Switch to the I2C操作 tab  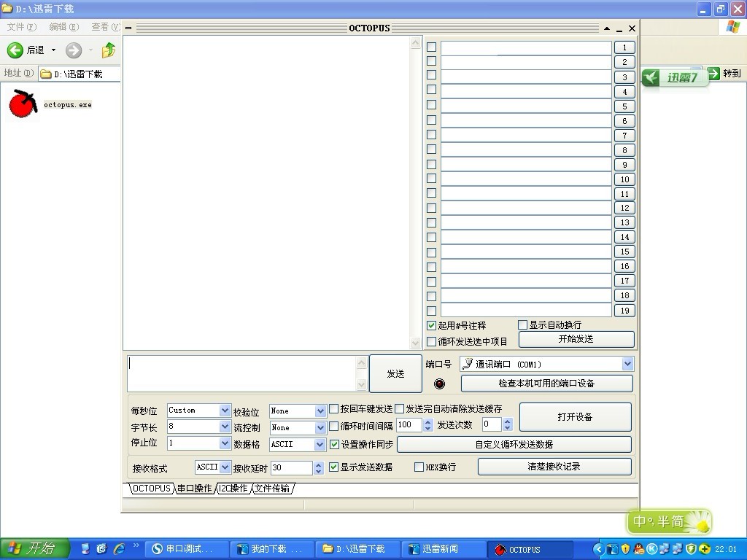click(233, 489)
